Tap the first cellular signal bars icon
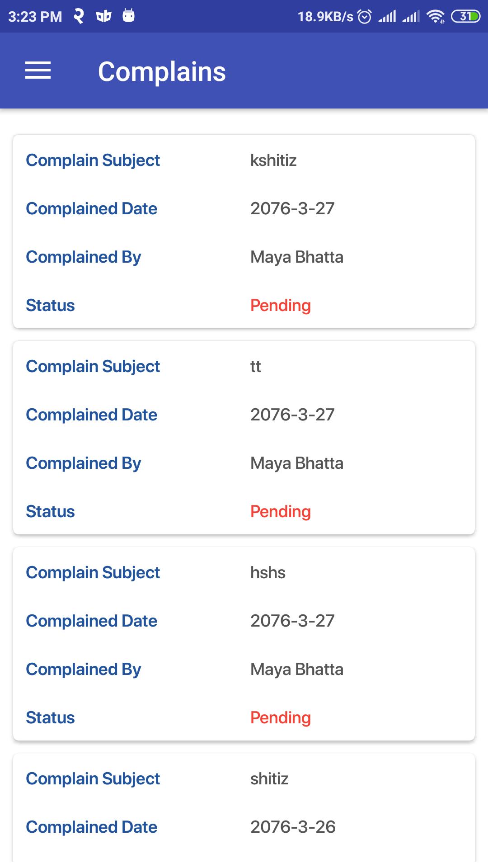 click(x=387, y=17)
